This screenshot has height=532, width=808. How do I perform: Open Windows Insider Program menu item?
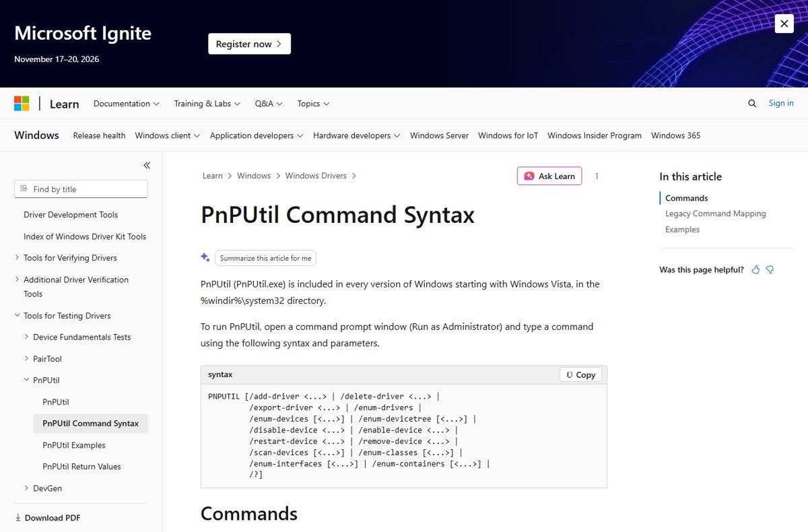595,135
